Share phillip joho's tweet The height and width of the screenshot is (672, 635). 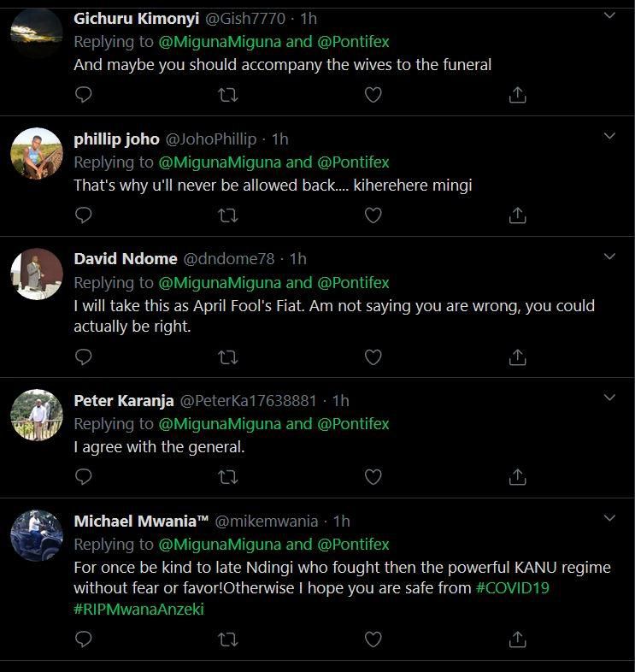(x=517, y=215)
